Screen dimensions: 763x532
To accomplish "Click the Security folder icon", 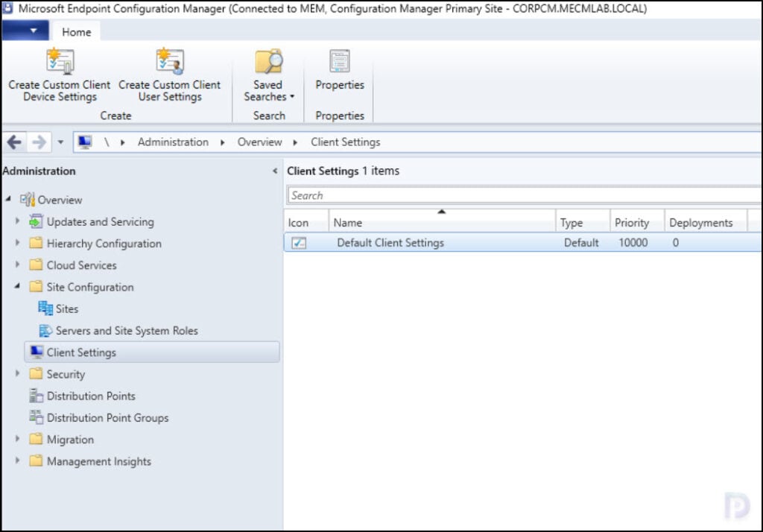I will tap(36, 374).
